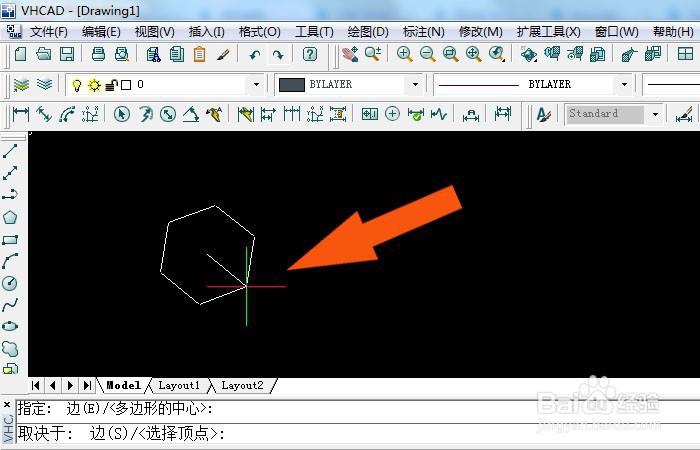Open the Help question mark icon
This screenshot has height=450, width=700.
pos(309,54)
